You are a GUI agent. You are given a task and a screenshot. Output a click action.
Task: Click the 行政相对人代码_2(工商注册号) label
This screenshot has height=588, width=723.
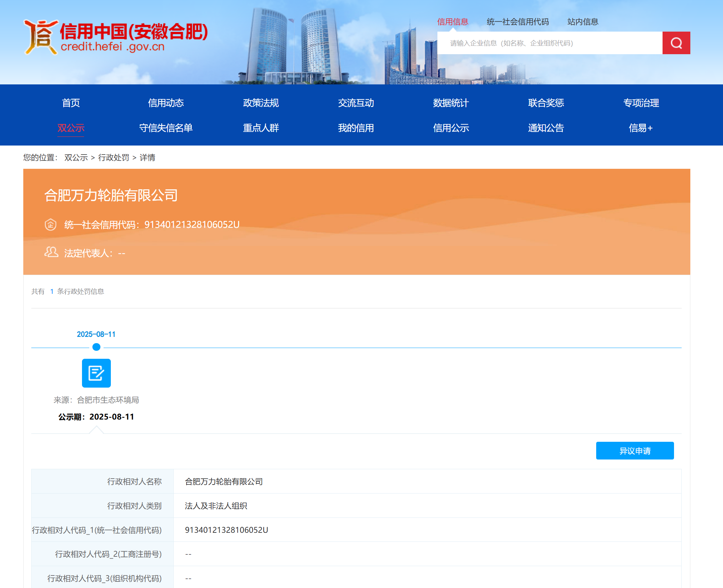point(108,554)
